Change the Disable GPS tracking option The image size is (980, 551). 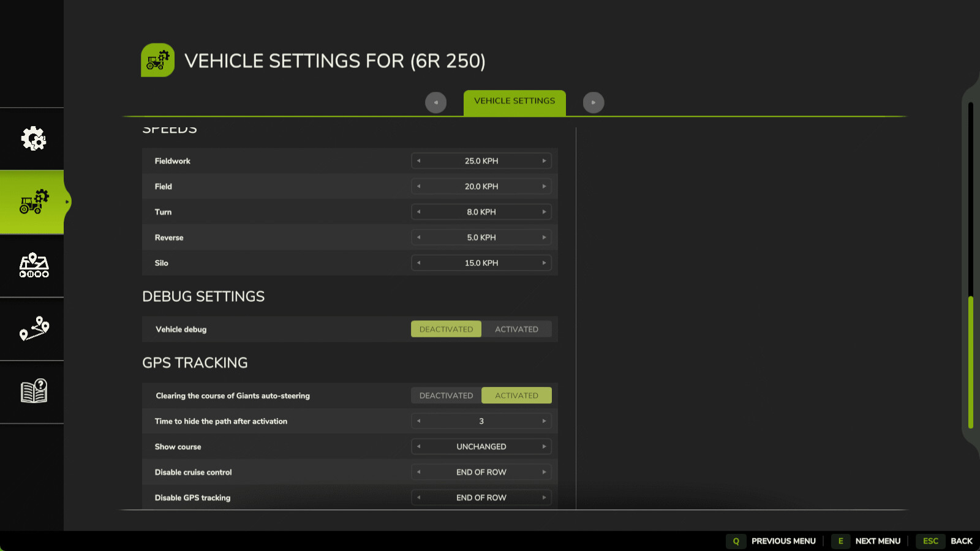(544, 497)
